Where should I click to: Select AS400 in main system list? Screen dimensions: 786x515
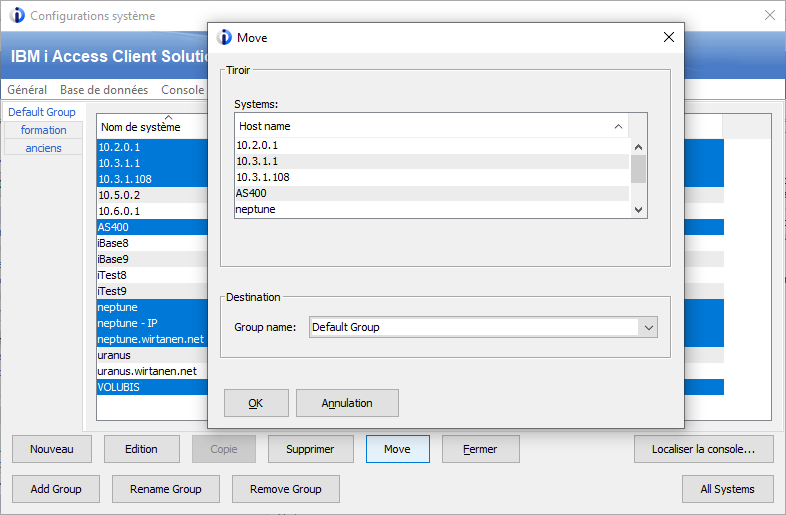tap(152, 227)
